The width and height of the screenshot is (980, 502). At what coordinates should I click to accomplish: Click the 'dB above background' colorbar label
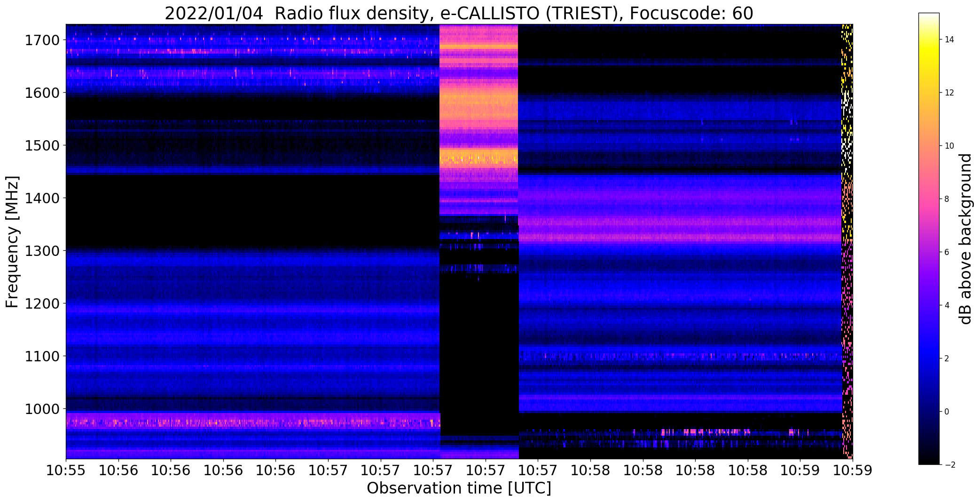[x=965, y=239]
